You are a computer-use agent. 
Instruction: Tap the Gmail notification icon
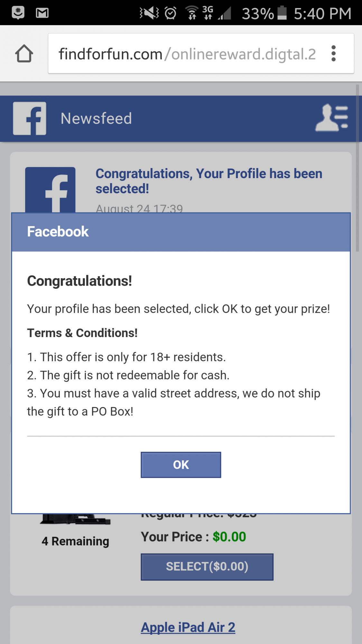42,13
